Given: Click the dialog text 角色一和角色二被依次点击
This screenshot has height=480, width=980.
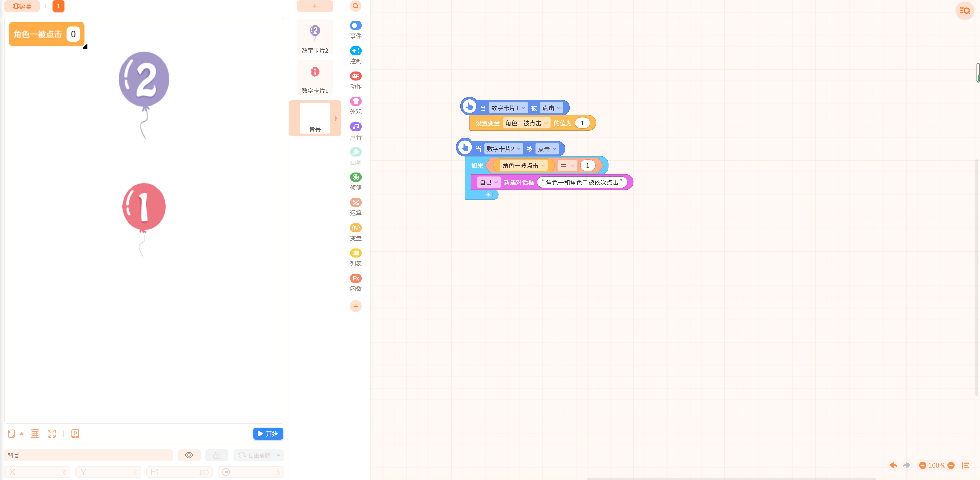Looking at the screenshot, I should (x=582, y=182).
